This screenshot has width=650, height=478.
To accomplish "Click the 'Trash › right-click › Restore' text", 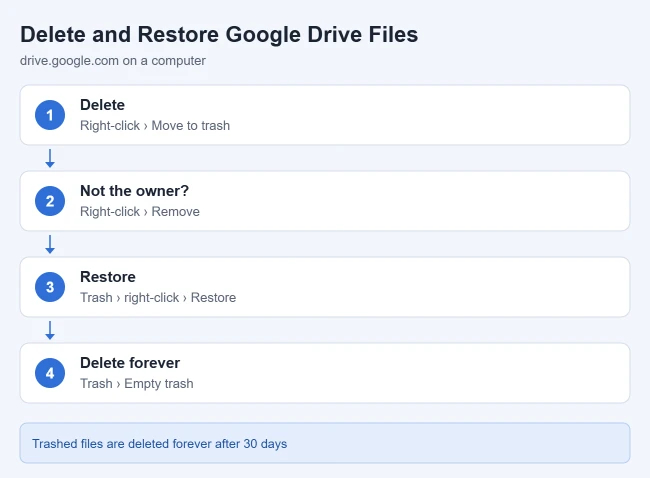I will pyautogui.click(x=158, y=298).
